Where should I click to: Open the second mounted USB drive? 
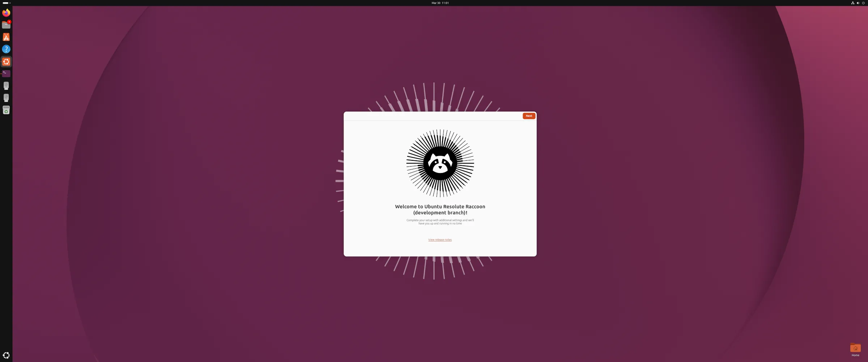6,97
